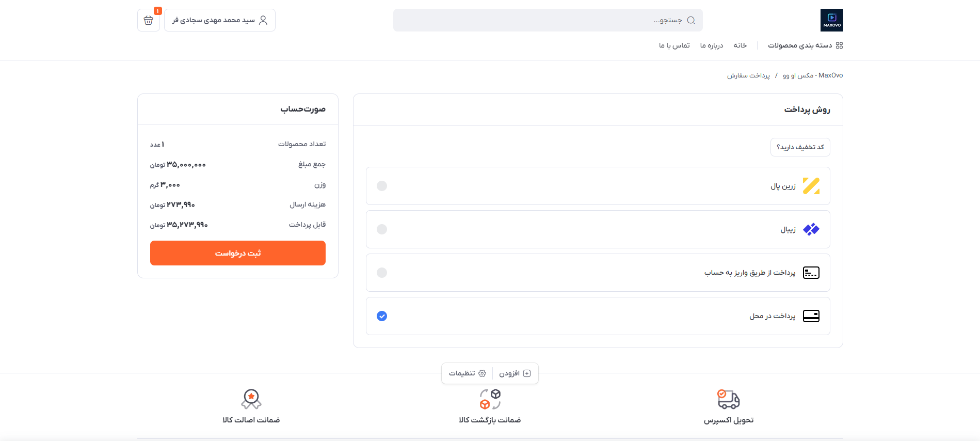Expand the discount code field
The height and width of the screenshot is (441, 980).
[x=800, y=147]
